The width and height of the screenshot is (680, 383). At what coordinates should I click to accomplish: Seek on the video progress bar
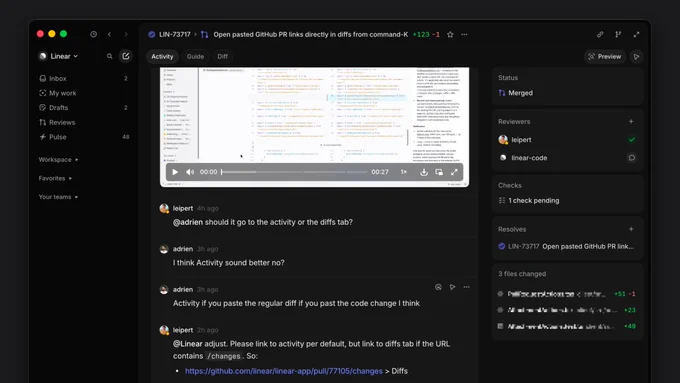pyautogui.click(x=294, y=172)
